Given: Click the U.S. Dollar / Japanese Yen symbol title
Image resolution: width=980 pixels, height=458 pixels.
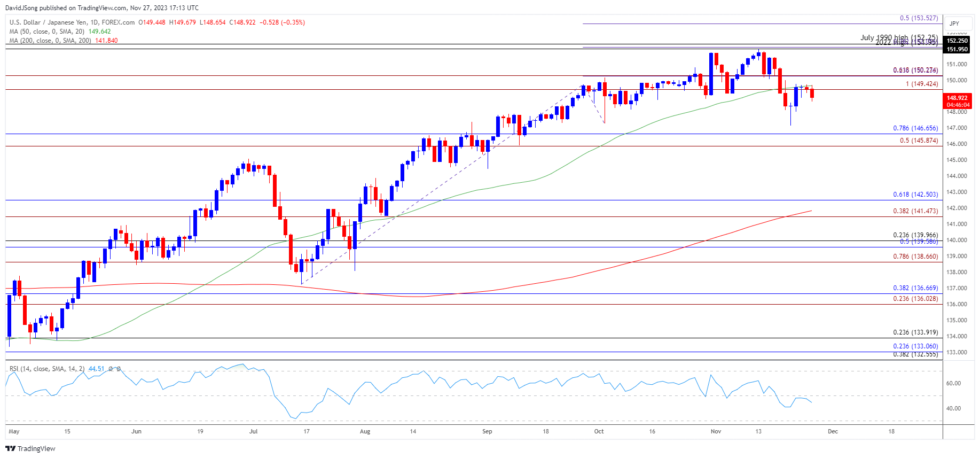Looking at the screenshot, I should pyautogui.click(x=72, y=22).
